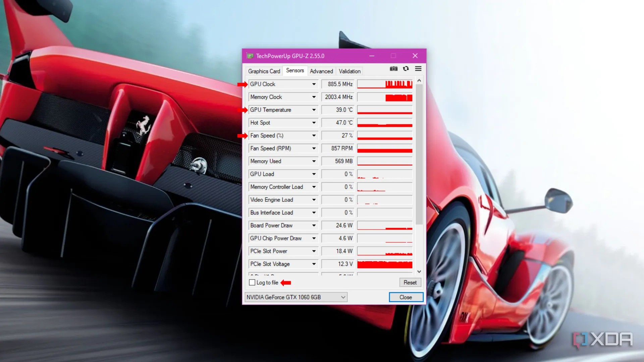The image size is (644, 362).
Task: Expand the Fan Speed (%) sensor options
Action: tap(313, 135)
